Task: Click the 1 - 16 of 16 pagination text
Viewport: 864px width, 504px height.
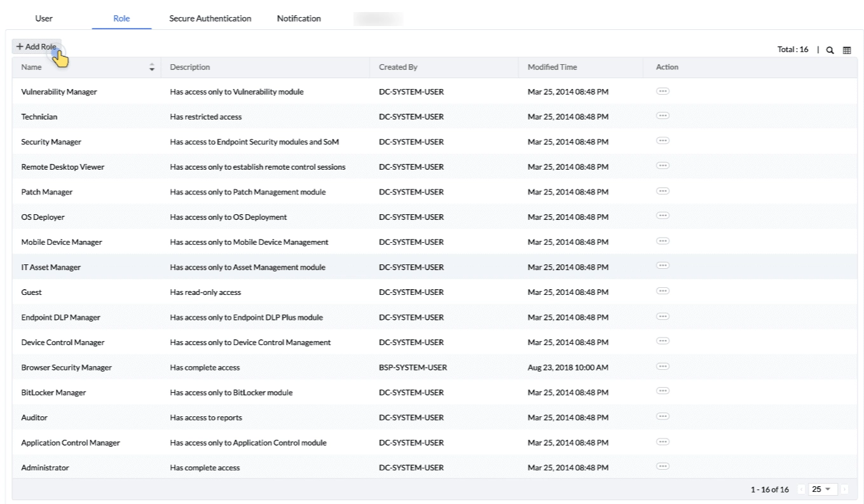Action: coord(770,489)
